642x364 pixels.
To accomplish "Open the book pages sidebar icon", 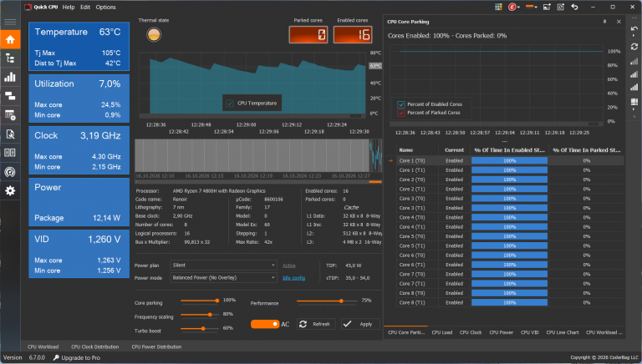I will point(10,153).
